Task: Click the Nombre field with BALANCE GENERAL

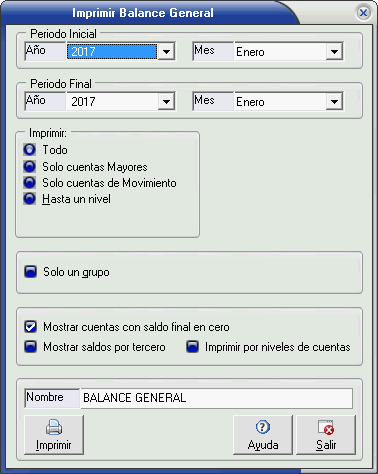Action: coord(216,398)
